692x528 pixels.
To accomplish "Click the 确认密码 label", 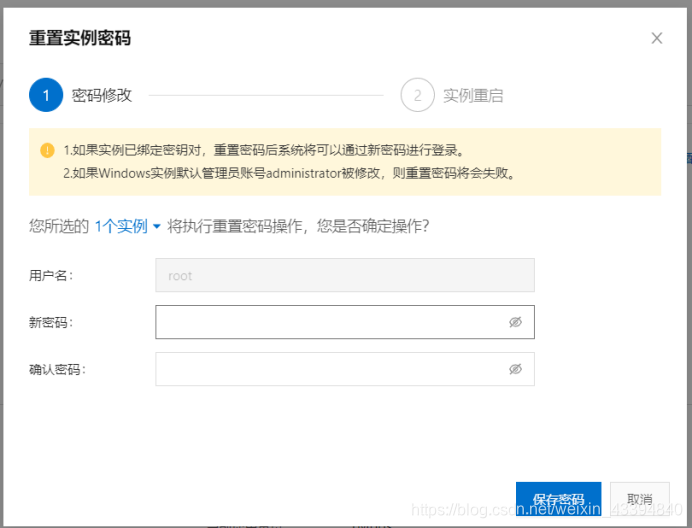I will pos(57,369).
